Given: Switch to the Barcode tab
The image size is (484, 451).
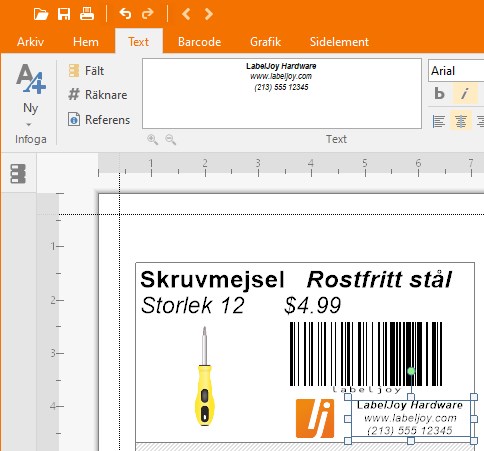Looking at the screenshot, I should pos(199,42).
